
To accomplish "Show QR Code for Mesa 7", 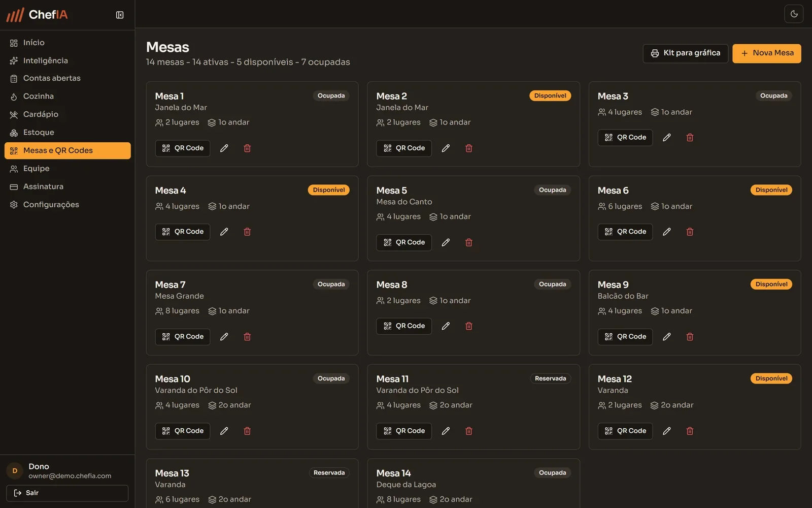I will coord(183,337).
